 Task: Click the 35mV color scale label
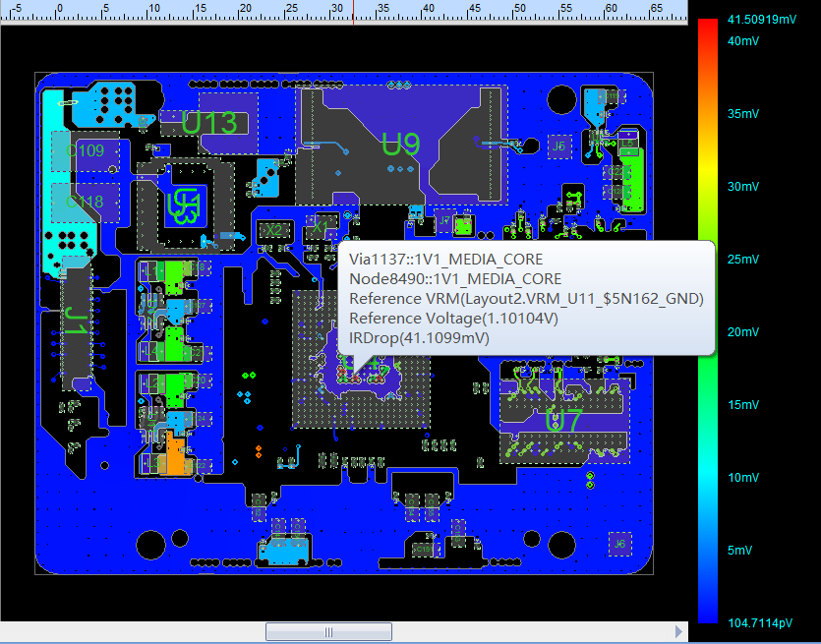(743, 114)
